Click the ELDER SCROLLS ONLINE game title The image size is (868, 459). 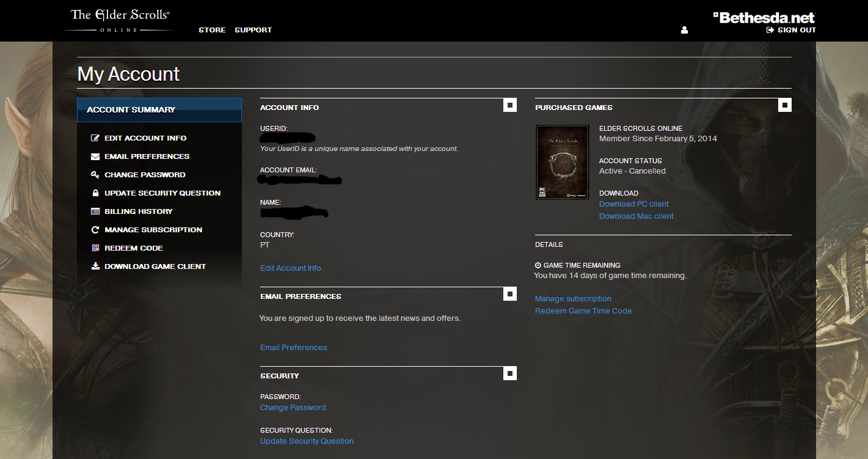pos(641,129)
